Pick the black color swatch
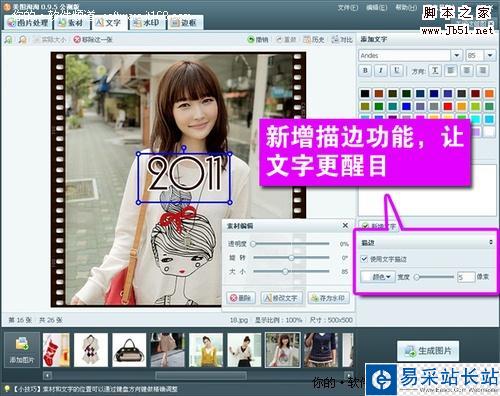This screenshot has width=500, height=396. point(365,93)
